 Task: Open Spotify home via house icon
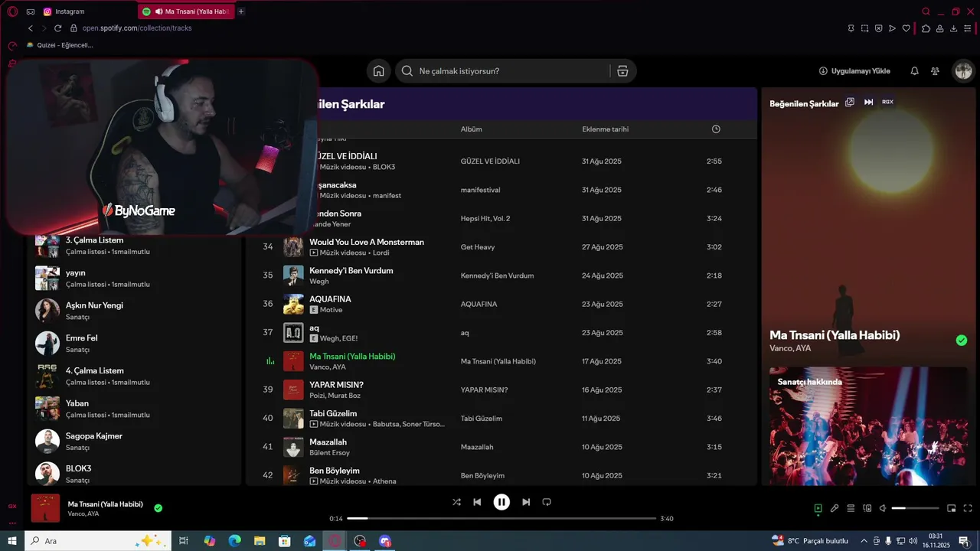(x=378, y=71)
